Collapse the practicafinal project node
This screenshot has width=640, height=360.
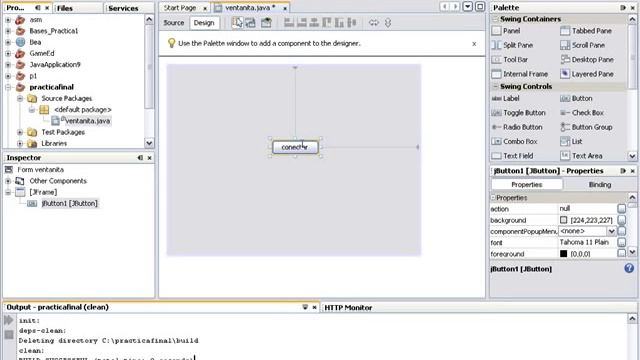(8, 87)
